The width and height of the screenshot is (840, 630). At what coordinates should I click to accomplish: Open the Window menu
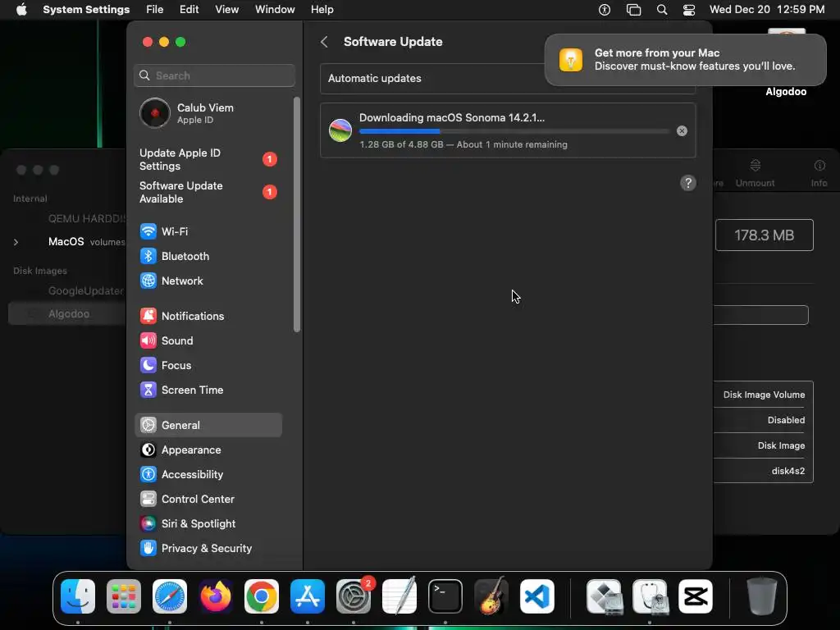[x=275, y=10]
